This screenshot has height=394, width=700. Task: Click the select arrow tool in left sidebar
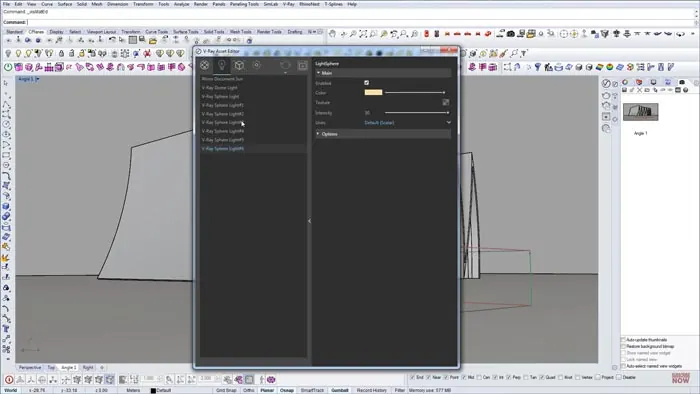click(x=6, y=83)
